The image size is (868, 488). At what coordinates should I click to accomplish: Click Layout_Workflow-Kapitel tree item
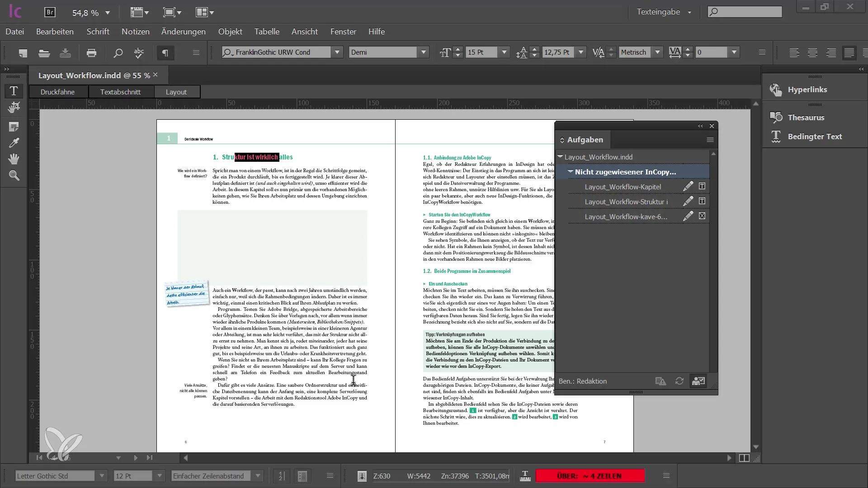pos(623,187)
